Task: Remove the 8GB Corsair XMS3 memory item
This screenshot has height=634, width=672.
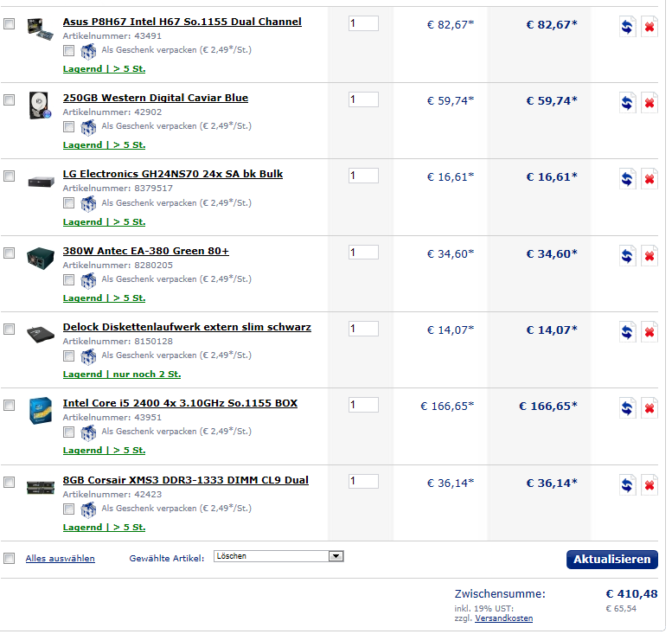Action: pyautogui.click(x=650, y=485)
